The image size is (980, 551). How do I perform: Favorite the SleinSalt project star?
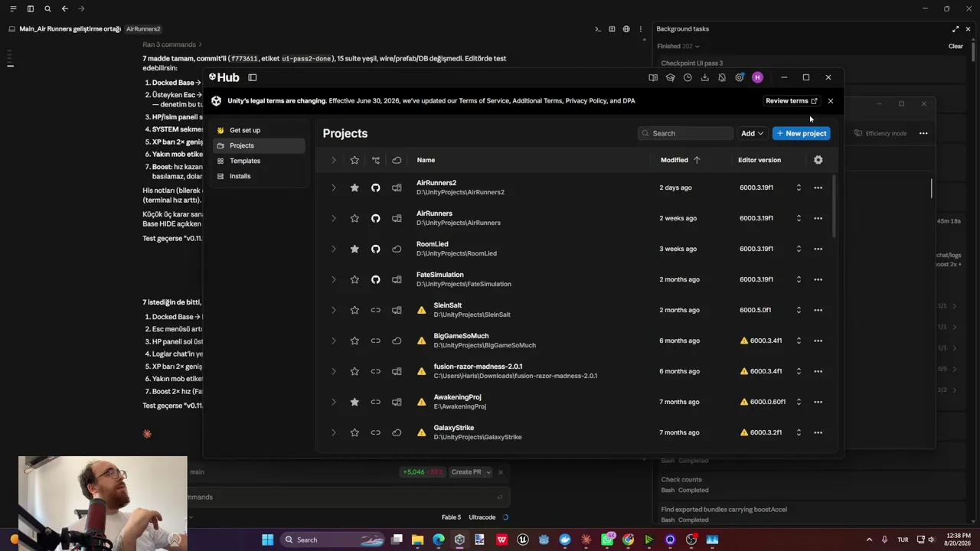(354, 310)
